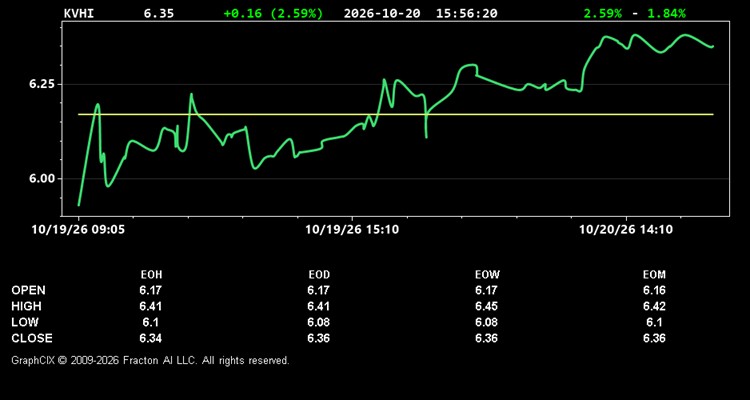Select EOW close value 6.36
The image size is (750, 400).
pyautogui.click(x=486, y=338)
